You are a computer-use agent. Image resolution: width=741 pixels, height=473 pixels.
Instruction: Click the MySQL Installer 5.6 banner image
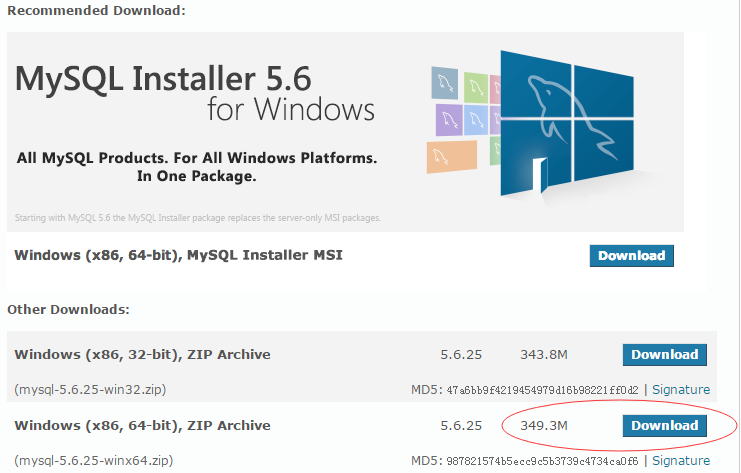(x=345, y=132)
